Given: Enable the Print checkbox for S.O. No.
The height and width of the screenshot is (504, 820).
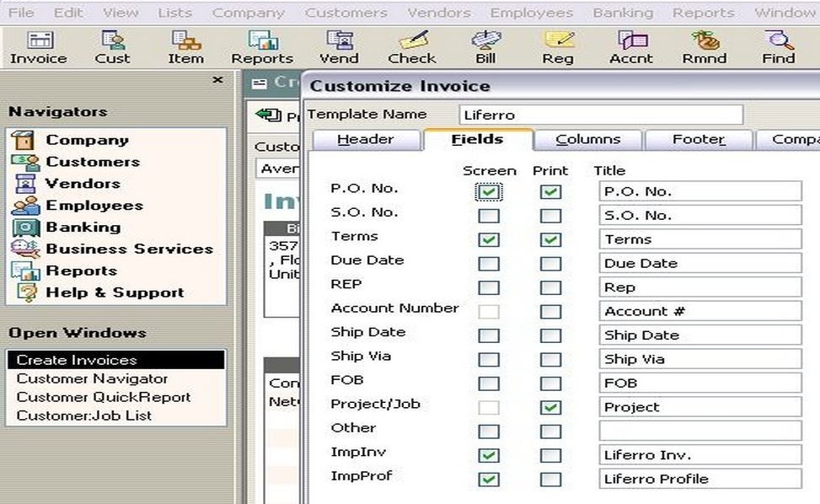Looking at the screenshot, I should click(x=551, y=215).
